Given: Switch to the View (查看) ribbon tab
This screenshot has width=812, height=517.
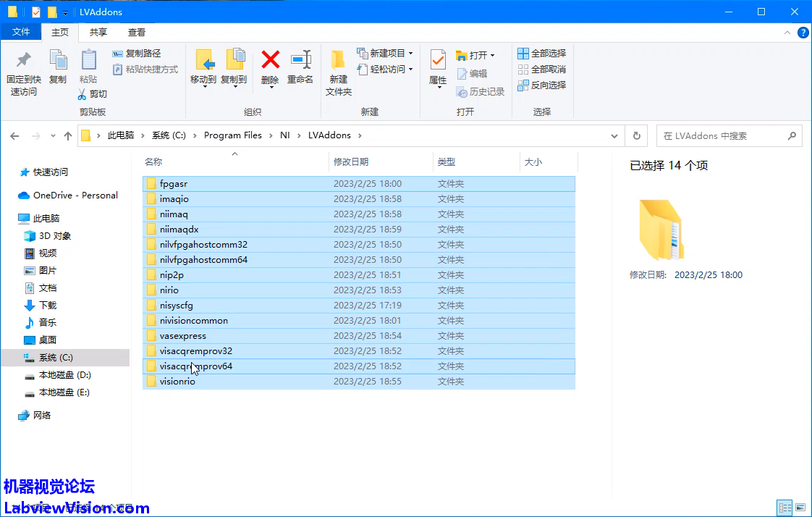Looking at the screenshot, I should coord(137,33).
